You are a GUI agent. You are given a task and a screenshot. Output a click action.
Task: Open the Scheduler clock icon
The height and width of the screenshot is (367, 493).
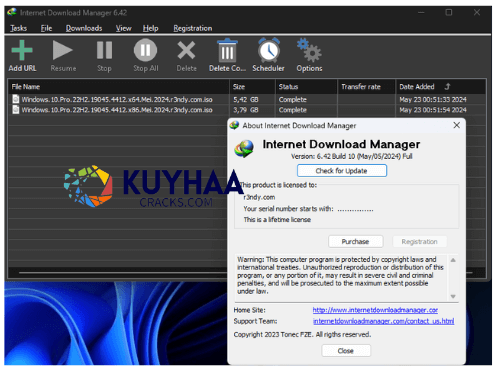268,50
